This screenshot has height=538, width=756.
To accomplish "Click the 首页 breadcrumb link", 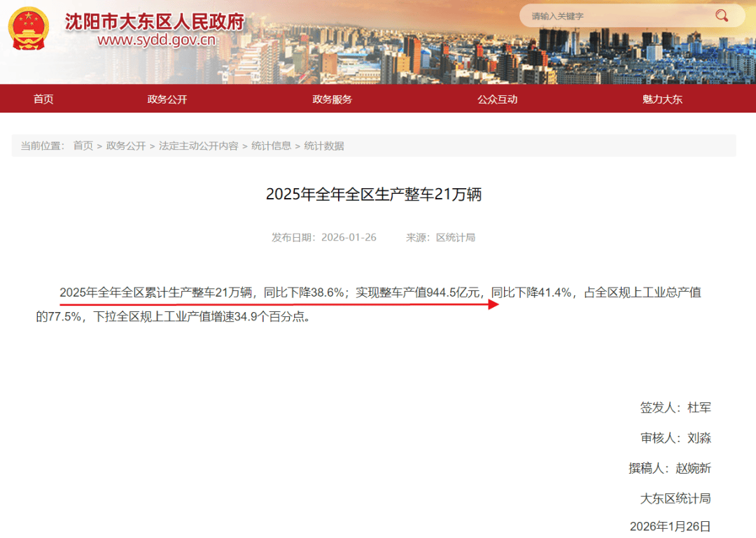I will coord(83,146).
